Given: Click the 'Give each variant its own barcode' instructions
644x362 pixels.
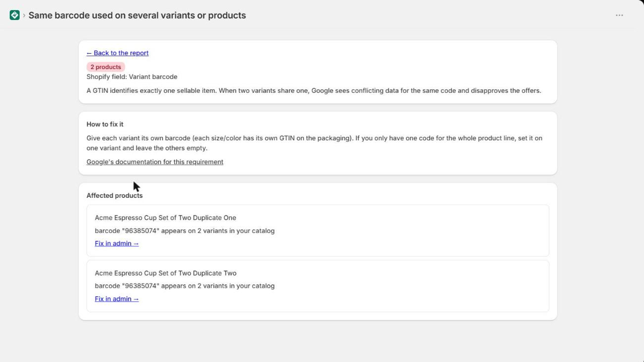Looking at the screenshot, I should (314, 143).
